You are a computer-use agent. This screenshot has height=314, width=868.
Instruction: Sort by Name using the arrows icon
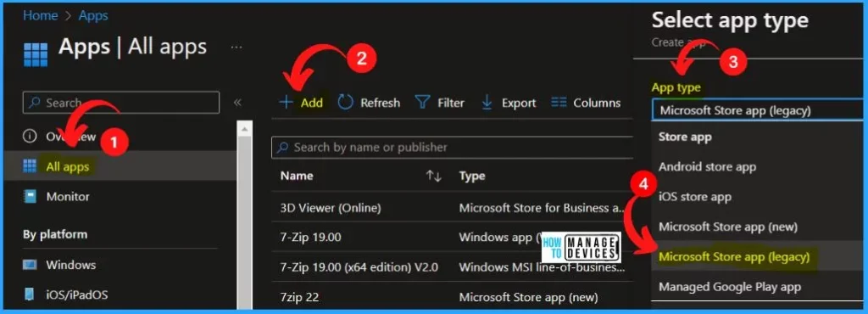point(433,177)
